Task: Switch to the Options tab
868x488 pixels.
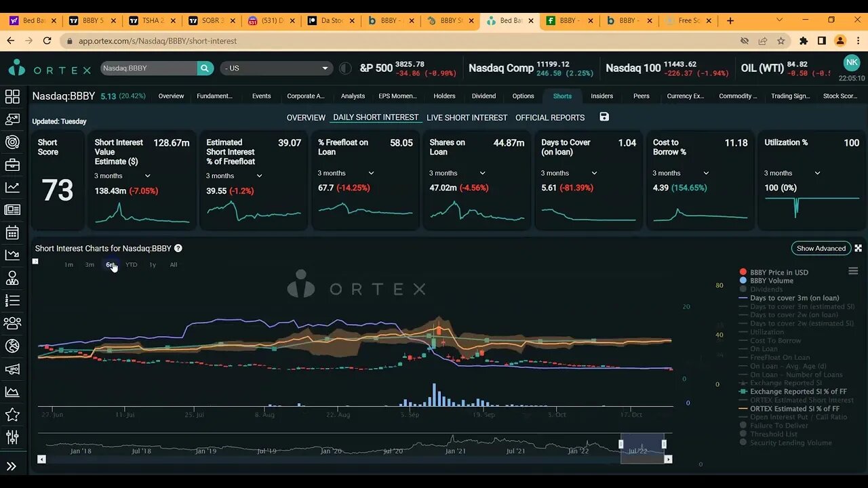Action: 523,96
